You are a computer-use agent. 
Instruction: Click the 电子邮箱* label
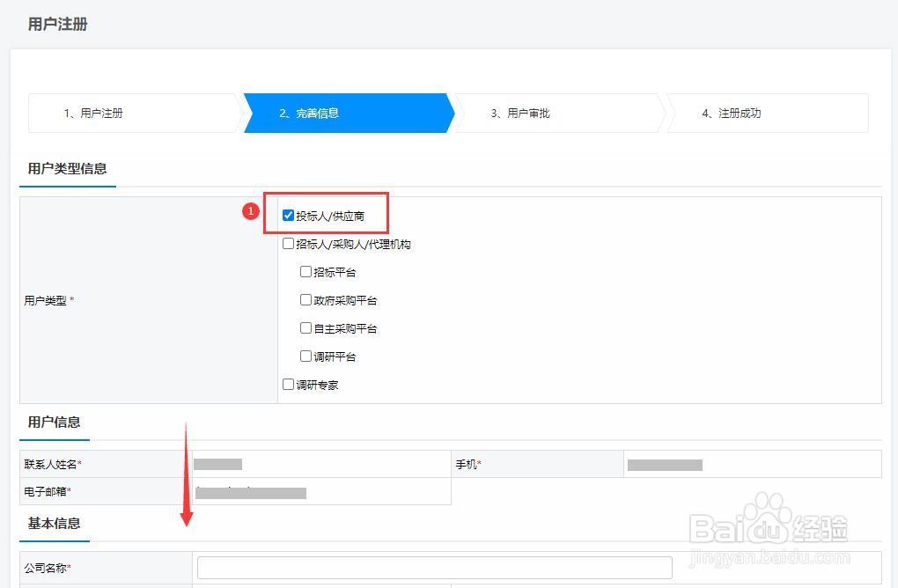point(48,491)
